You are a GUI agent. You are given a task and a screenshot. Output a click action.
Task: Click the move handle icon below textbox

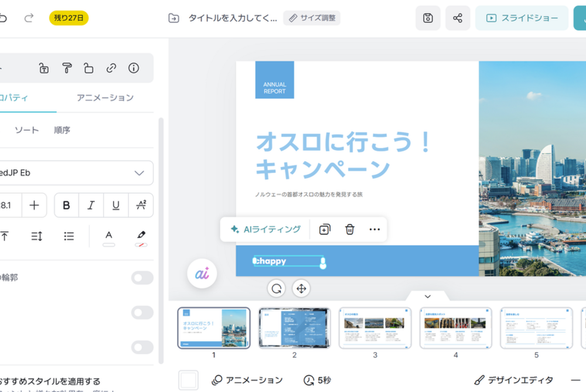[301, 288]
